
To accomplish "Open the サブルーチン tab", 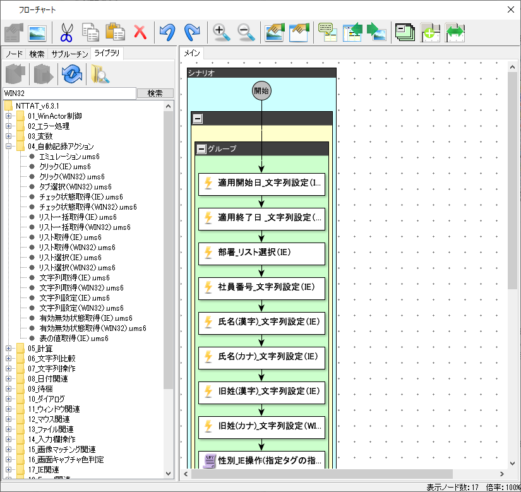I will click(70, 54).
